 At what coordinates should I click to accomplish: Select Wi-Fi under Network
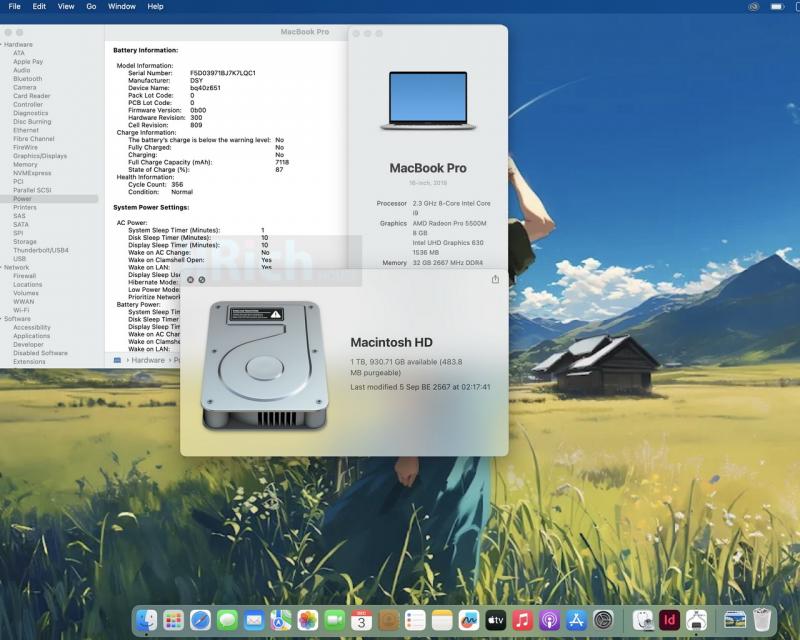coord(21,310)
